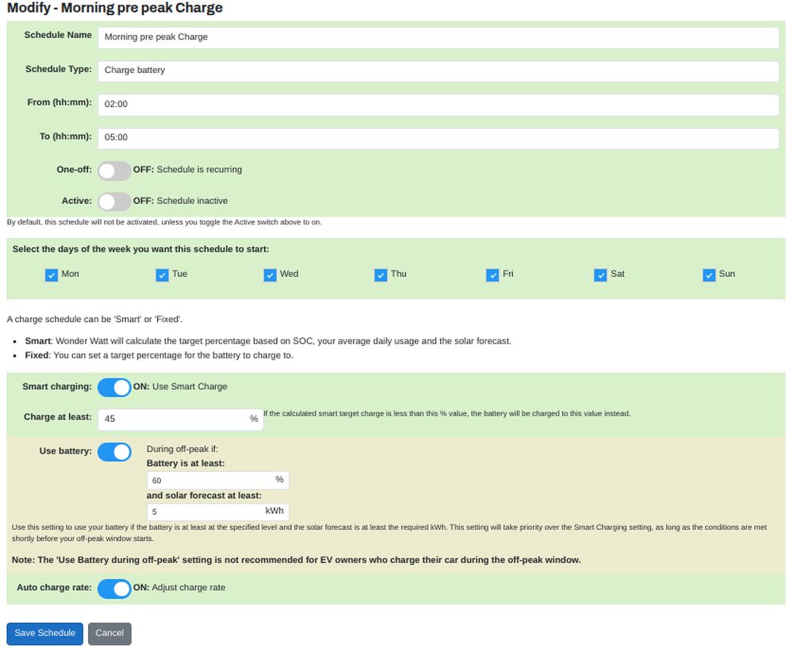
Task: Turn off the Smart charging switch
Action: [x=114, y=387]
